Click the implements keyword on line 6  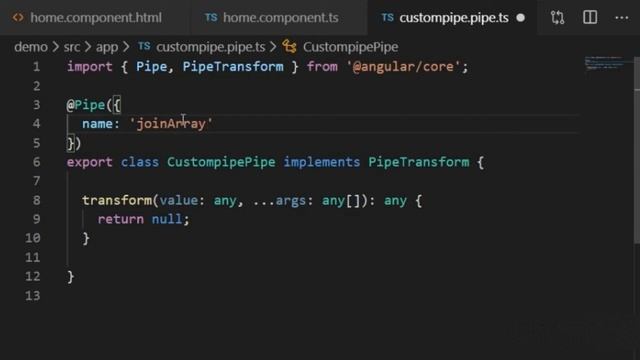(x=322, y=162)
